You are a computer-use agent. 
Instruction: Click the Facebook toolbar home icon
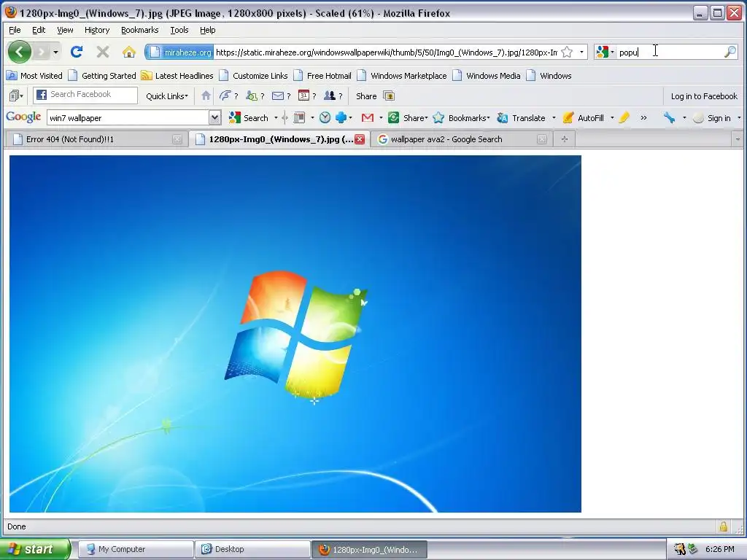tap(206, 96)
